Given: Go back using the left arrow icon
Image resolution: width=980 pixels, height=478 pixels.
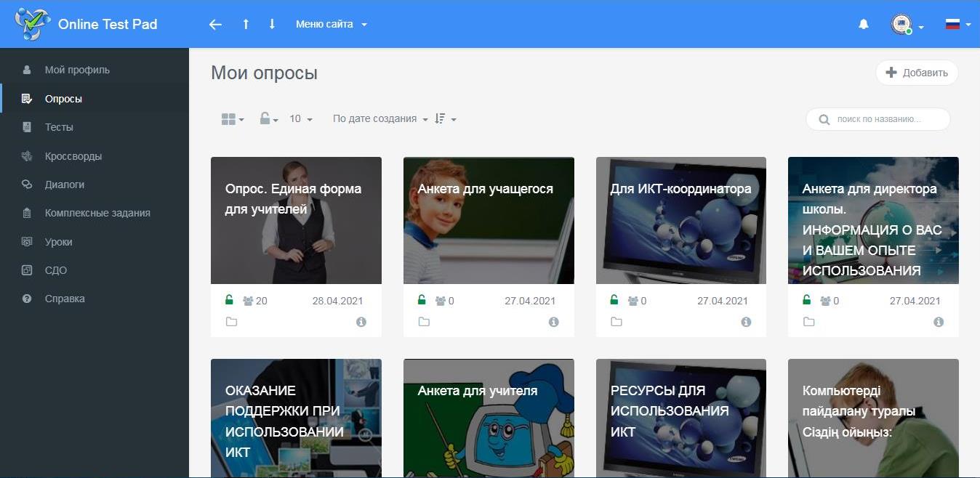Looking at the screenshot, I should 215,25.
